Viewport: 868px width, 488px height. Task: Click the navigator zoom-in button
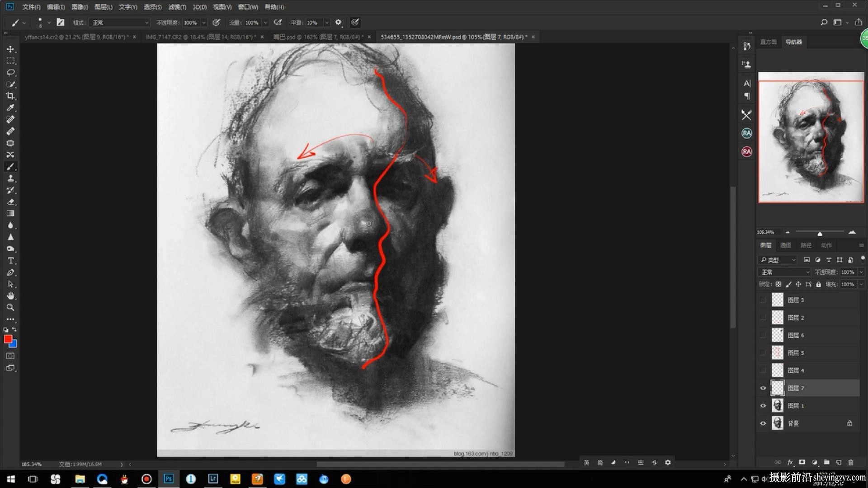(852, 232)
